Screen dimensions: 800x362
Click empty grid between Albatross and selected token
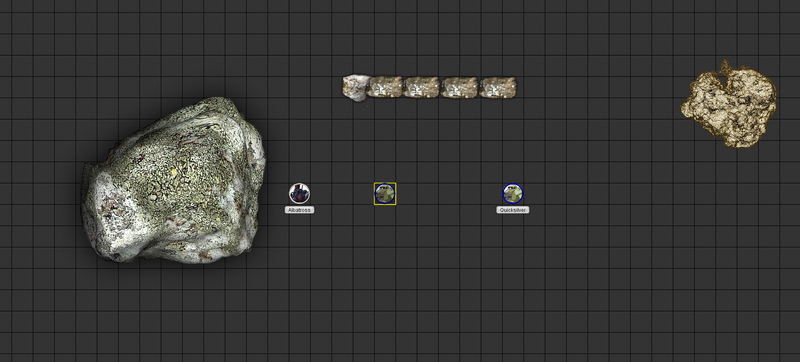pyautogui.click(x=342, y=194)
